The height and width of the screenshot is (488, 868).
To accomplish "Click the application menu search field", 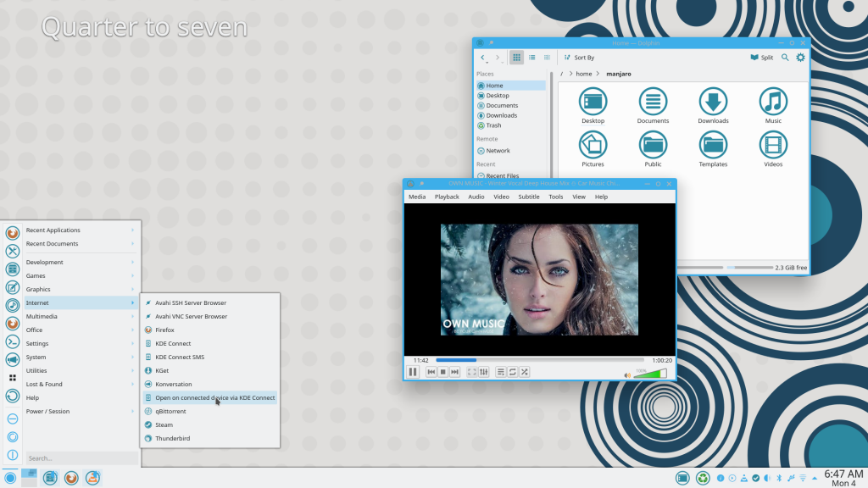I will [x=81, y=458].
